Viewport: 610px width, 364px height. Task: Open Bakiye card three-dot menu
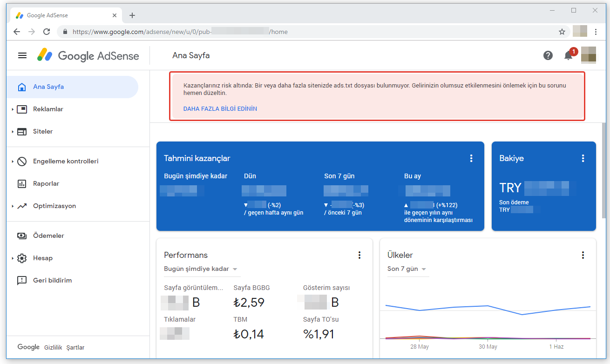tap(583, 158)
